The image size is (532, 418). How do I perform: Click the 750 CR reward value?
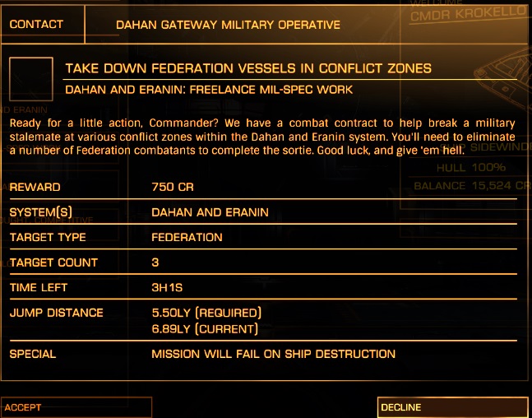pyautogui.click(x=173, y=188)
